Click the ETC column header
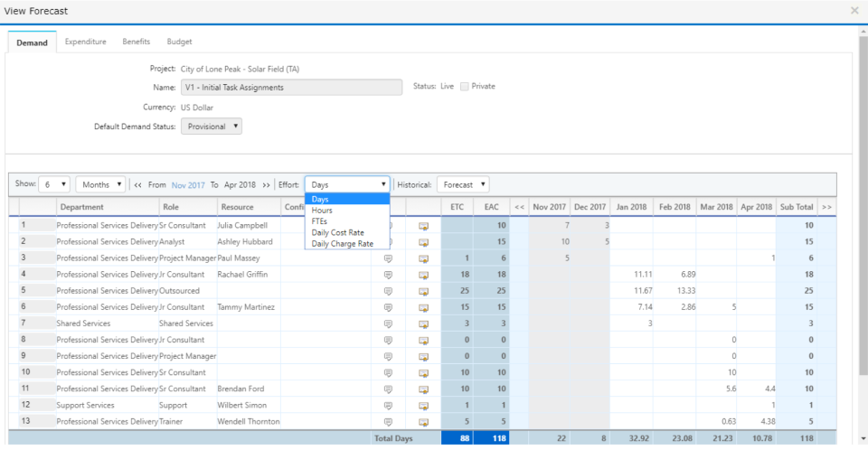 pos(458,207)
